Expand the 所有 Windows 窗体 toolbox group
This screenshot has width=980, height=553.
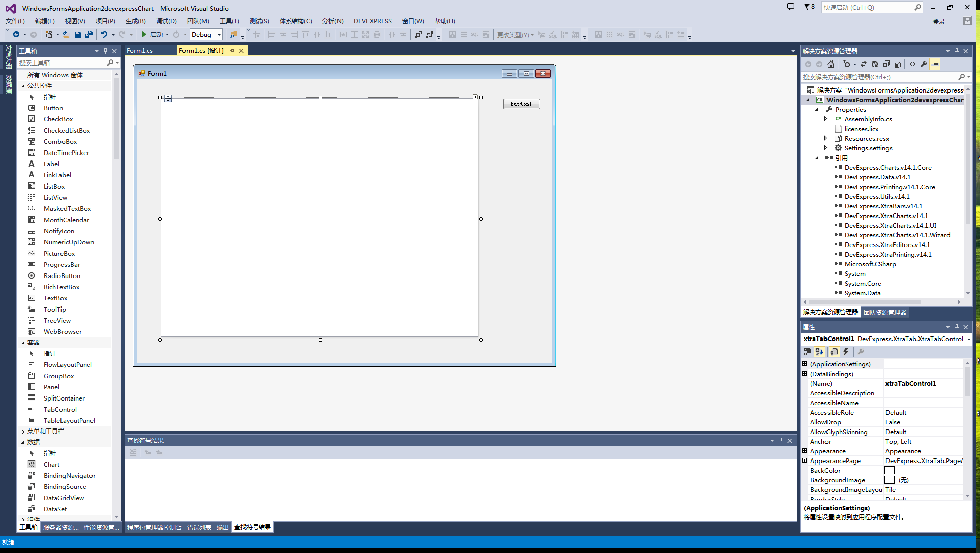(23, 75)
